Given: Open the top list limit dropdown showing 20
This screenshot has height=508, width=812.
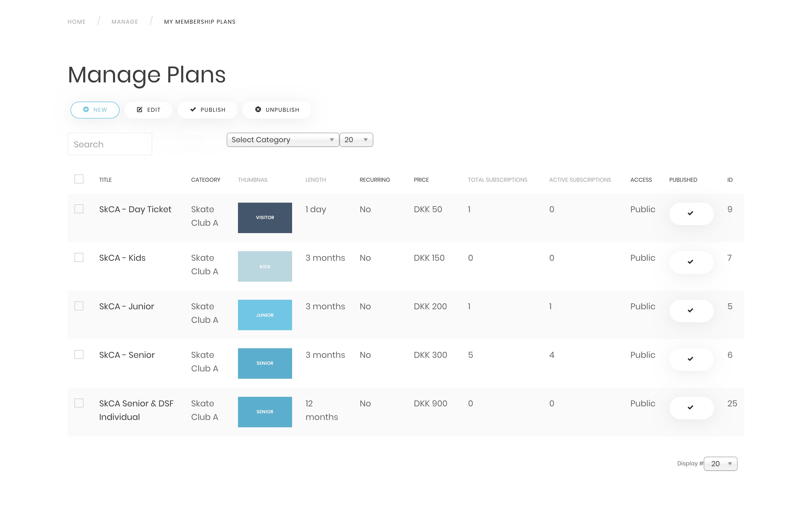Looking at the screenshot, I should tap(356, 140).
